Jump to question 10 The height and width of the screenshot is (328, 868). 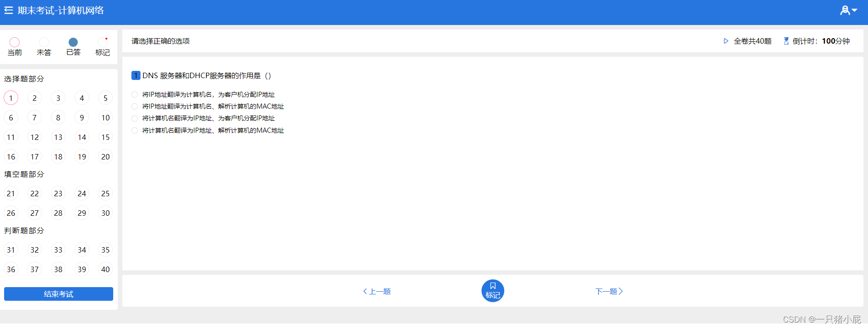105,118
